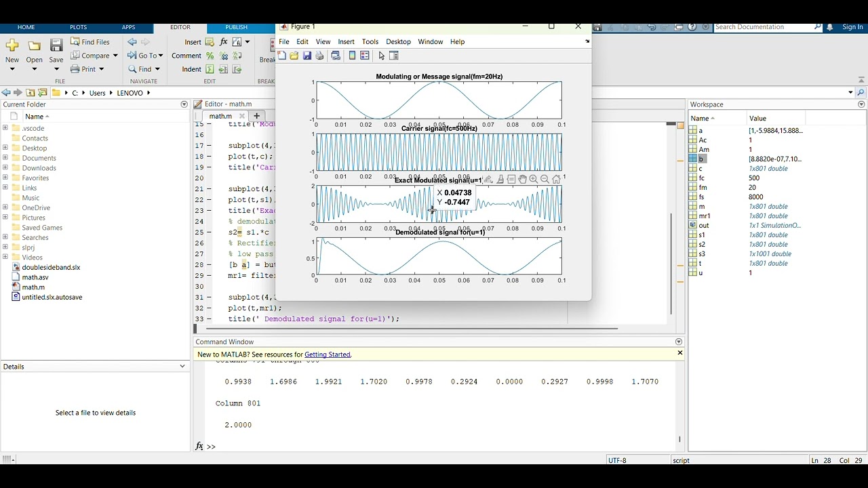
Task: Click the Browse for folder icon
Action: pos(43,93)
